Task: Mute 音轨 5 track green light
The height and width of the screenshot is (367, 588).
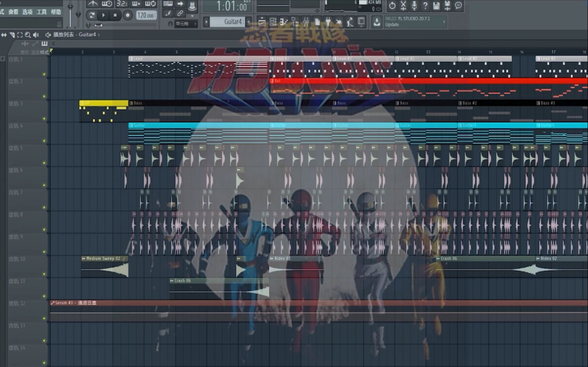Action: [x=44, y=163]
